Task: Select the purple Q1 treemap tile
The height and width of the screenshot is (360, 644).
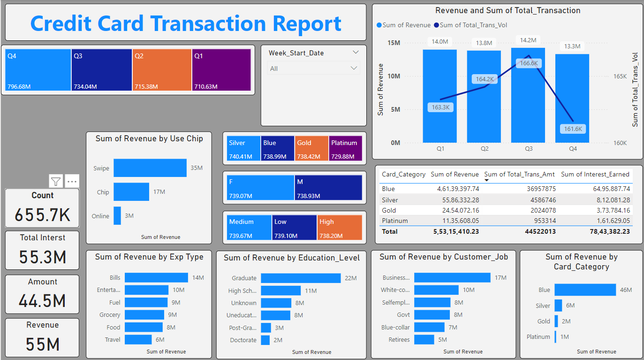Action: point(221,70)
